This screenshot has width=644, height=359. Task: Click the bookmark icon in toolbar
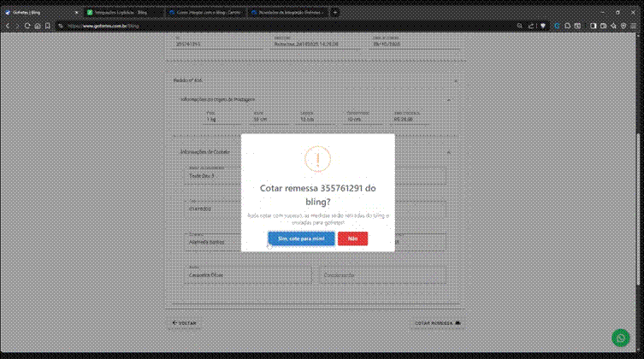click(x=48, y=26)
